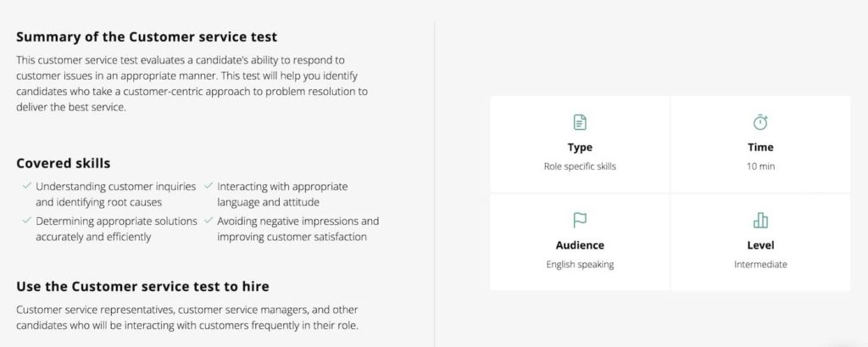The height and width of the screenshot is (347, 868).
Task: Click checkmark beside Determining appropriate solutions
Action: click(26, 221)
